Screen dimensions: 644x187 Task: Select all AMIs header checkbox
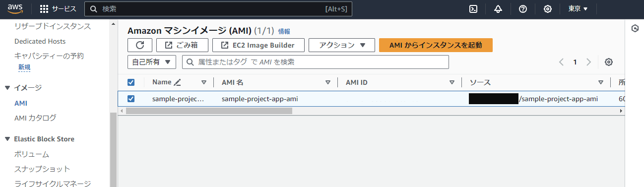131,82
